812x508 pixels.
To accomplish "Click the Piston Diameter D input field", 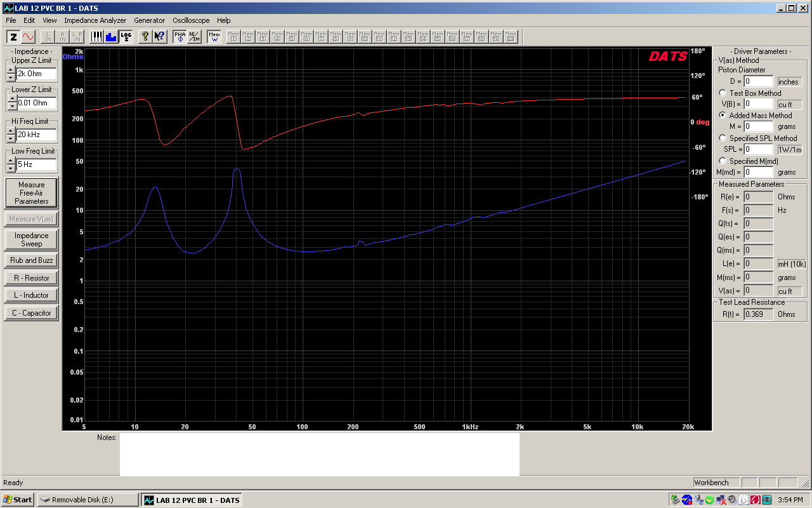I will tap(759, 81).
